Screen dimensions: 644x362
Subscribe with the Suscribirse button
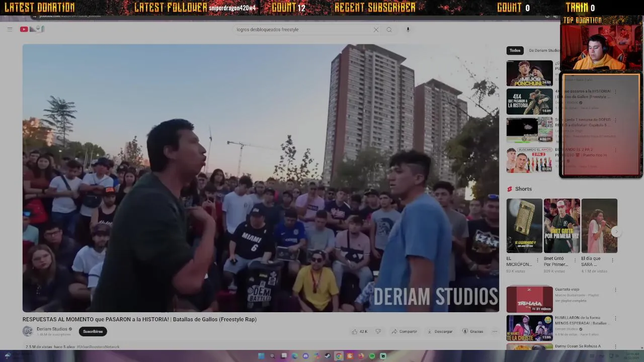tap(93, 331)
